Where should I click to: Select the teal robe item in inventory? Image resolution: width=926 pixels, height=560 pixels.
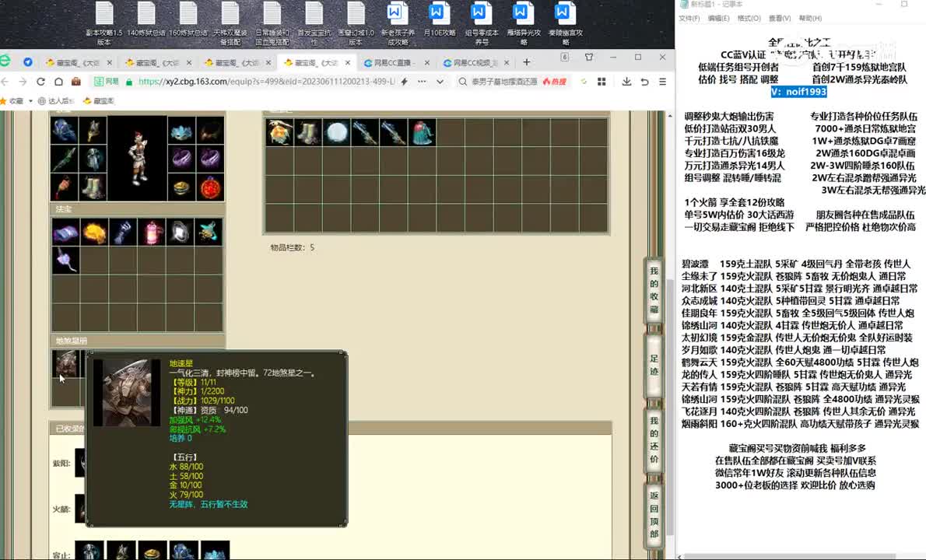point(422,133)
